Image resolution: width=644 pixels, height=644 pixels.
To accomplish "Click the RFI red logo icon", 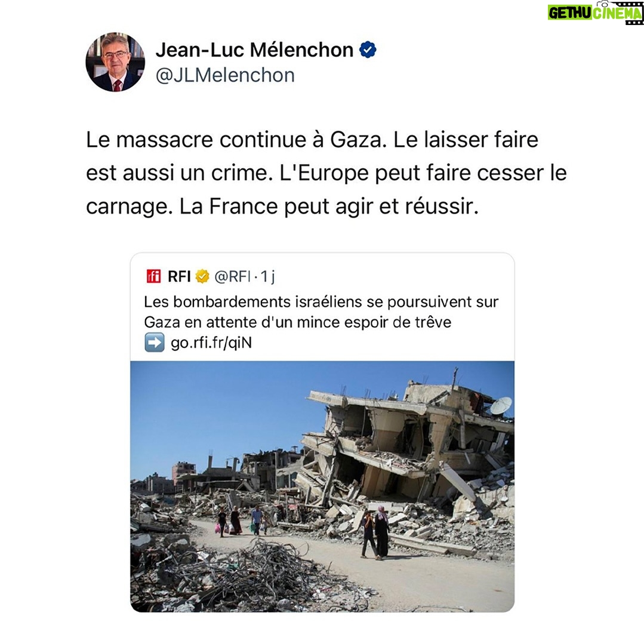I will pos(153,276).
